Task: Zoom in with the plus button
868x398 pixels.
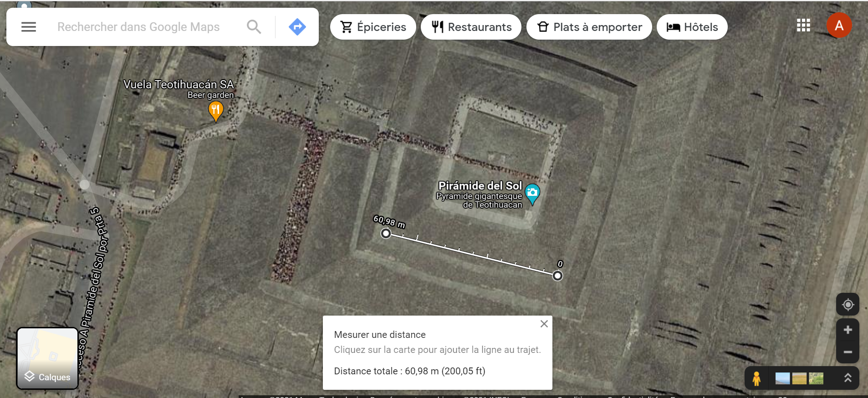Action: [848, 330]
